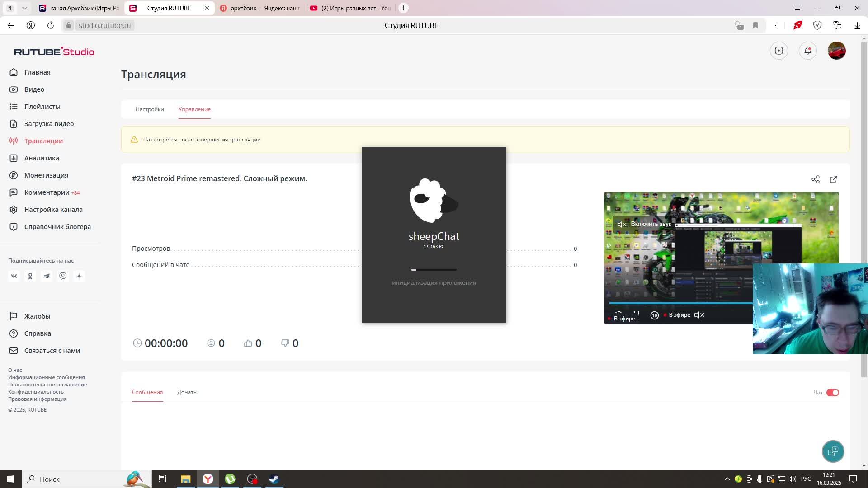Open Пользовательское соглашение link
868x488 pixels.
pos(47,385)
